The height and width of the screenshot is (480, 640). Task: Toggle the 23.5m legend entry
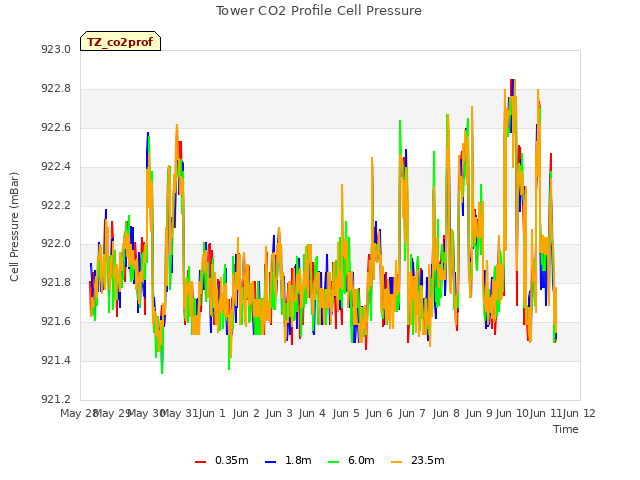[x=418, y=460]
